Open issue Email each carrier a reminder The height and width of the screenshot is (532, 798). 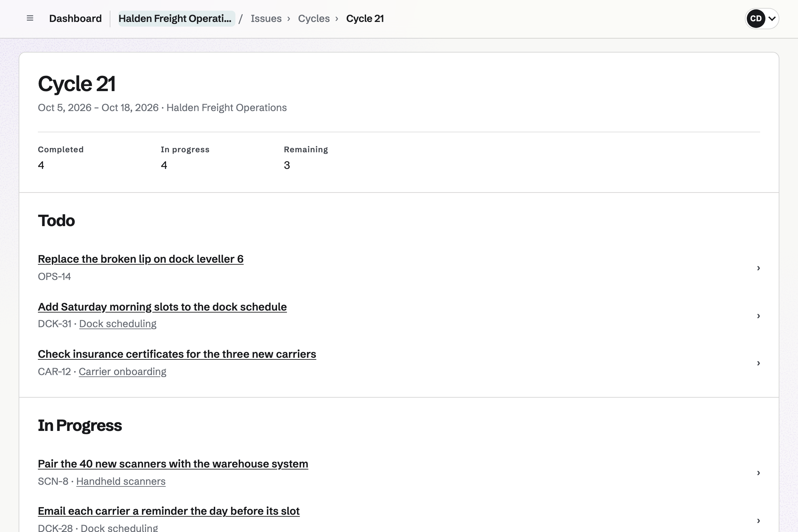point(169,511)
